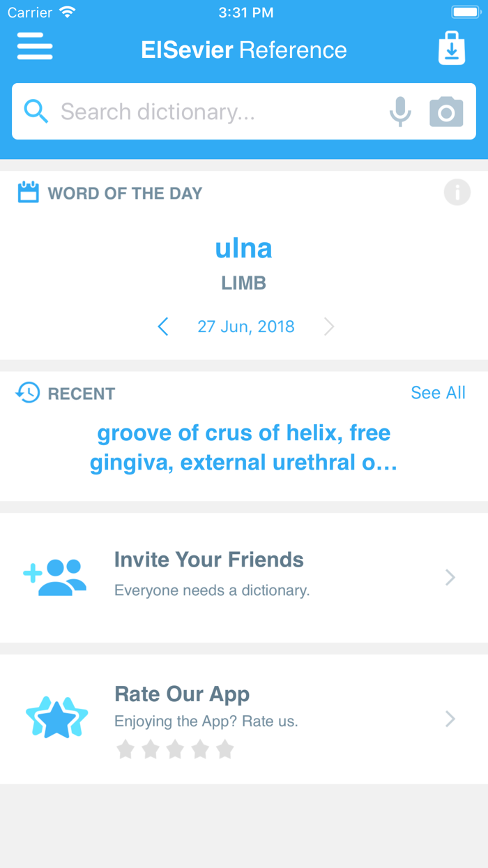Open camera search icon
This screenshot has height=868, width=488.
pyautogui.click(x=446, y=112)
